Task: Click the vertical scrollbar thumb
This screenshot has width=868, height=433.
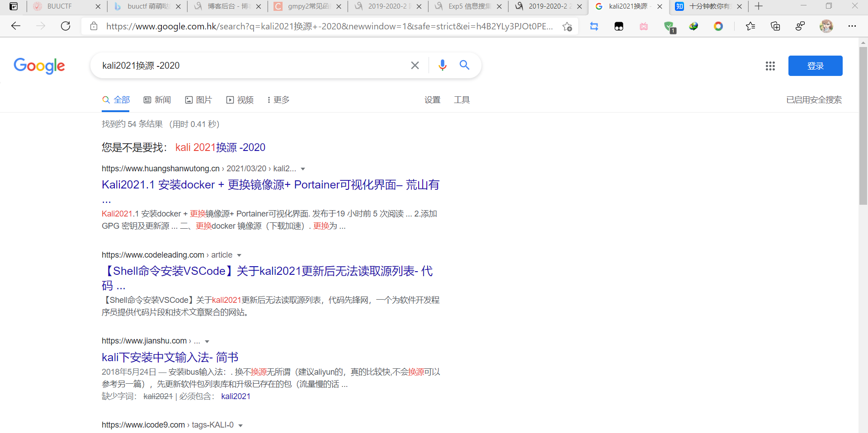Action: coord(863,126)
